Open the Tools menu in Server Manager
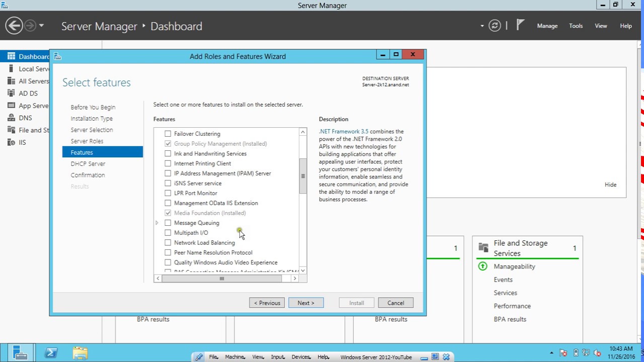Viewport: 644px width, 362px height. (x=576, y=26)
